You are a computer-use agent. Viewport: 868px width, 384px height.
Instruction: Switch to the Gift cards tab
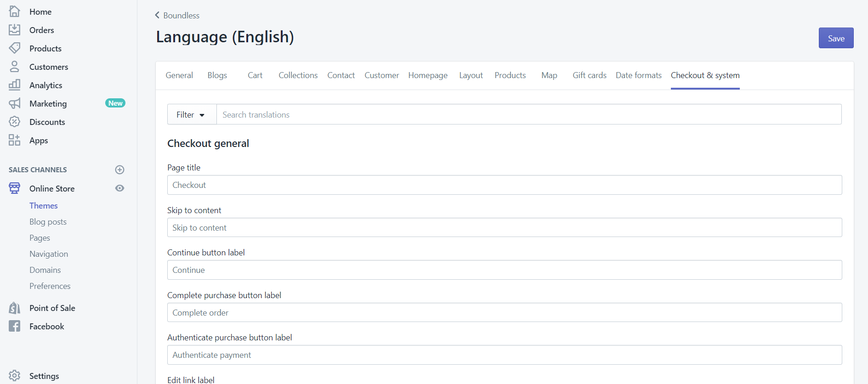tap(589, 75)
